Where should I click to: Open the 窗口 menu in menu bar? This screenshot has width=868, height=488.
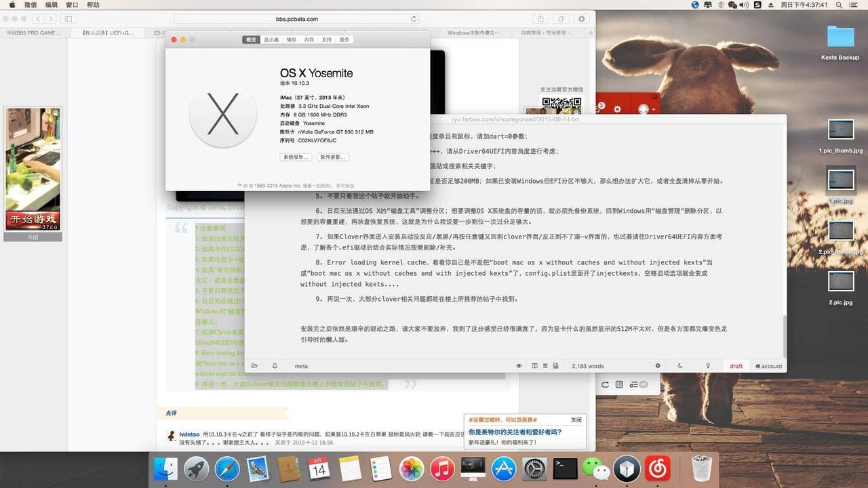click(x=72, y=5)
